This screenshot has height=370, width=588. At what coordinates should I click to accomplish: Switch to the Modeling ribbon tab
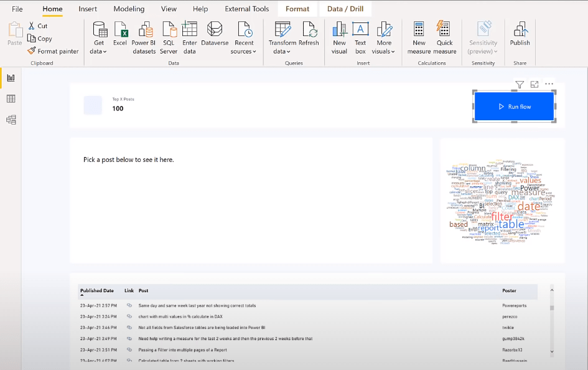point(129,9)
